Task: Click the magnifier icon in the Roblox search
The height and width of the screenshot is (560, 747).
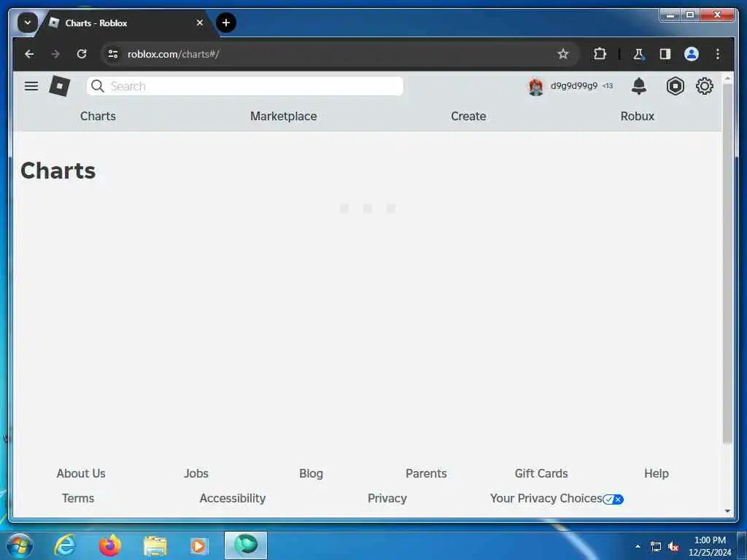Action: [98, 86]
